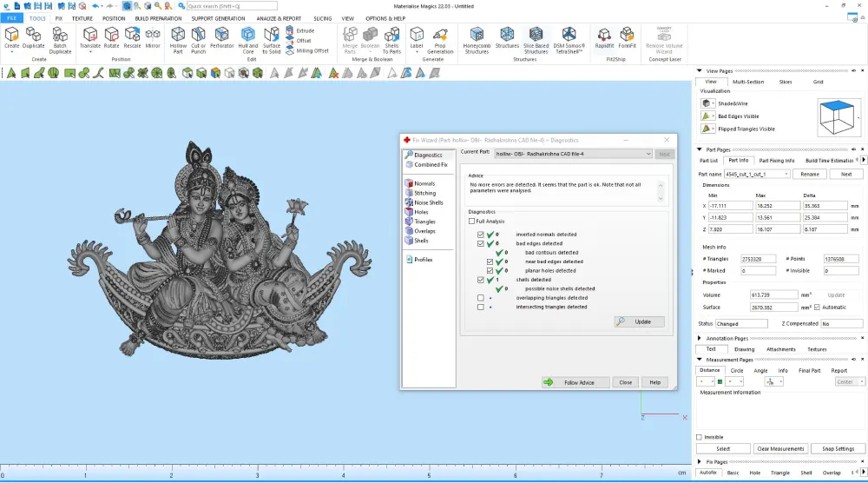Click the Extrude tool
This screenshot has width=868, height=483.
(x=300, y=31)
